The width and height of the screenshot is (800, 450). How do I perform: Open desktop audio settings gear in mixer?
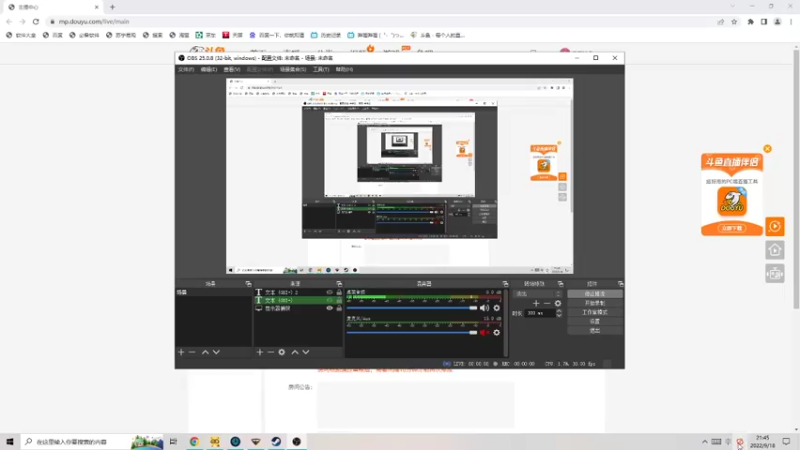pos(496,308)
